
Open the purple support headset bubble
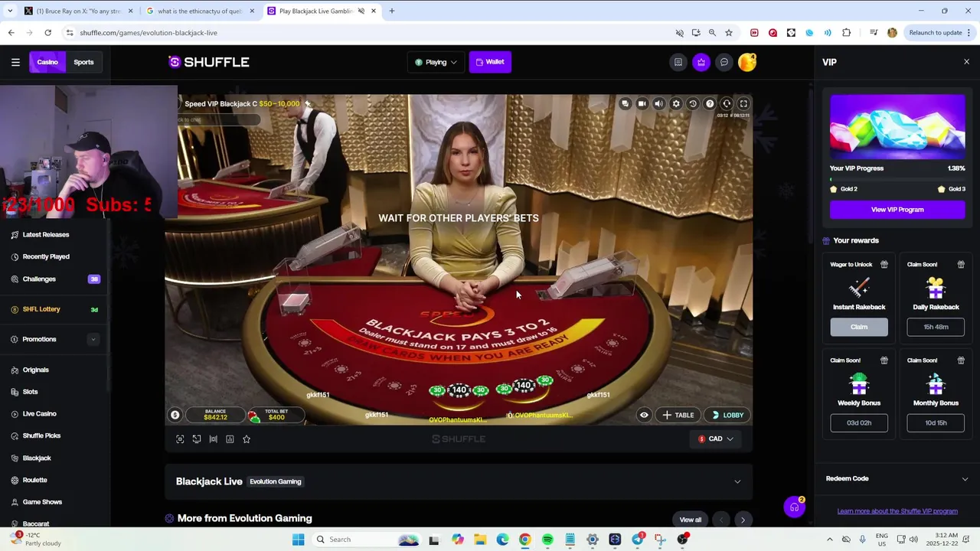point(794,507)
